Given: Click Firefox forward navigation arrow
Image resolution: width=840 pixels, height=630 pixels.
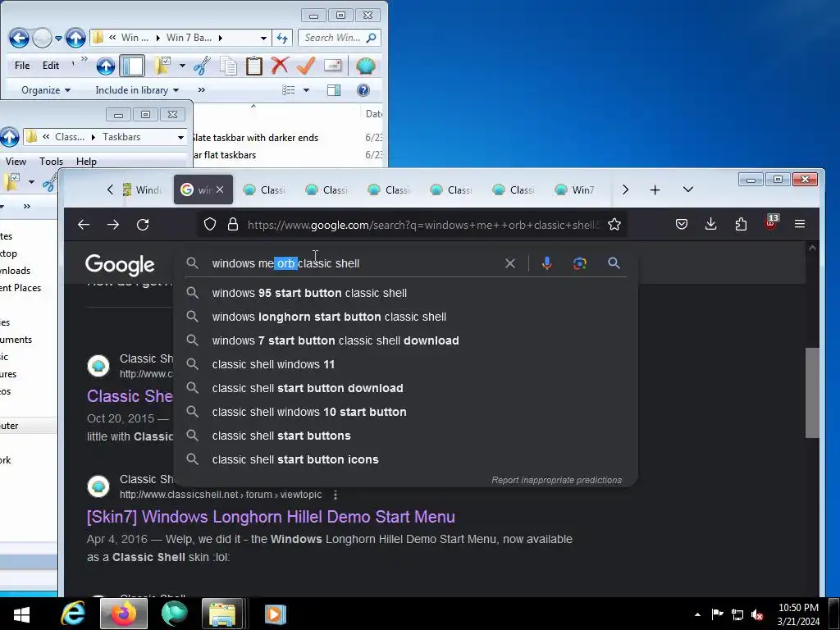Looking at the screenshot, I should pos(113,225).
